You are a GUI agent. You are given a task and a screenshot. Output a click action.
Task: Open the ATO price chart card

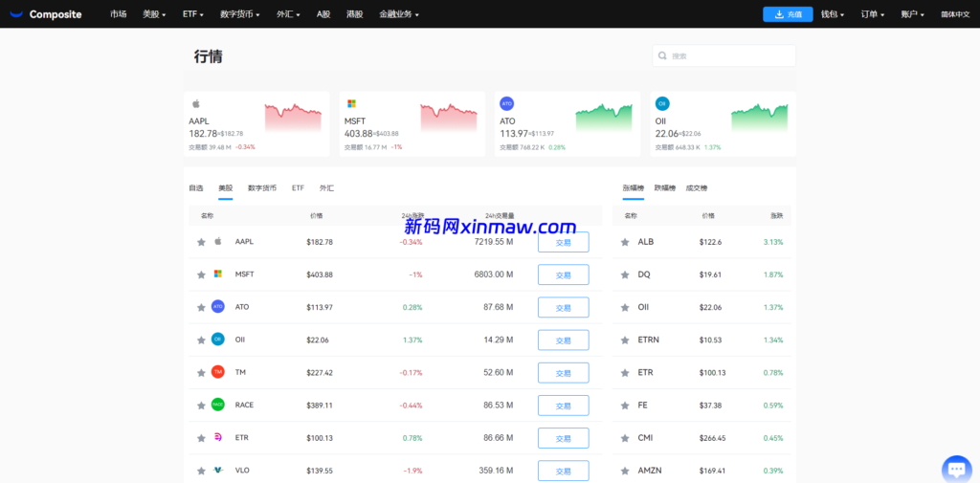click(568, 124)
